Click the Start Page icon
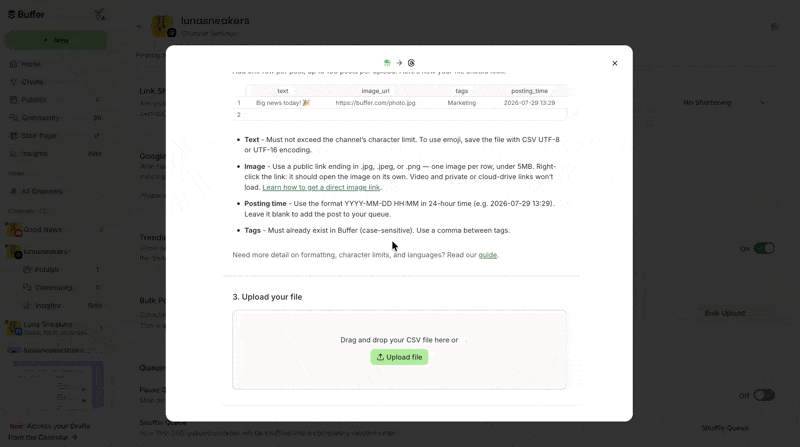The width and height of the screenshot is (800, 447). coord(14,135)
